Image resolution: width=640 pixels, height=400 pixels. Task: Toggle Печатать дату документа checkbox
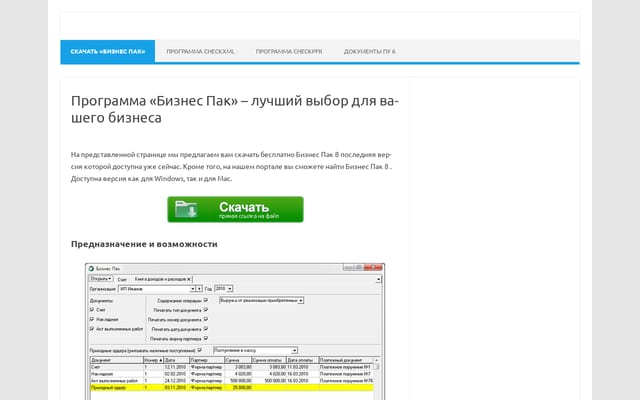(206, 329)
